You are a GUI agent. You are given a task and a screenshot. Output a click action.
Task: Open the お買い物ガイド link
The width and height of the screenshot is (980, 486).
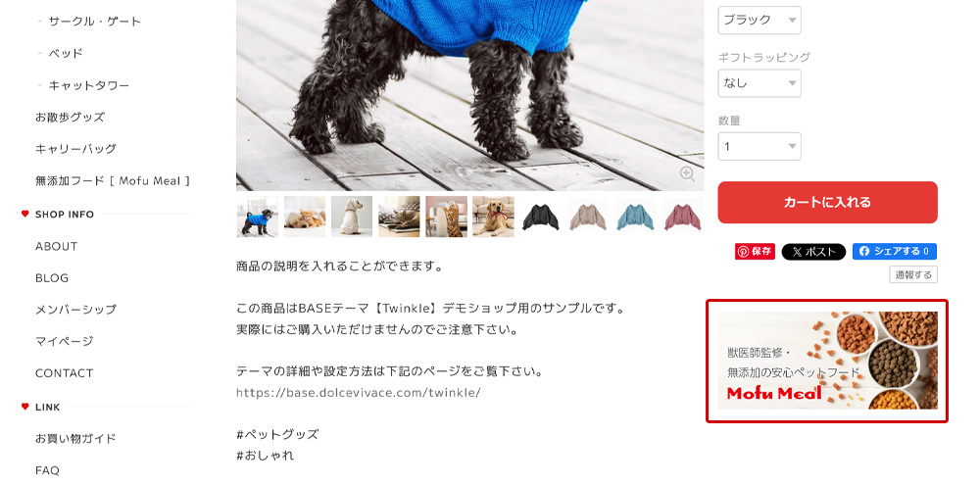[x=75, y=439]
